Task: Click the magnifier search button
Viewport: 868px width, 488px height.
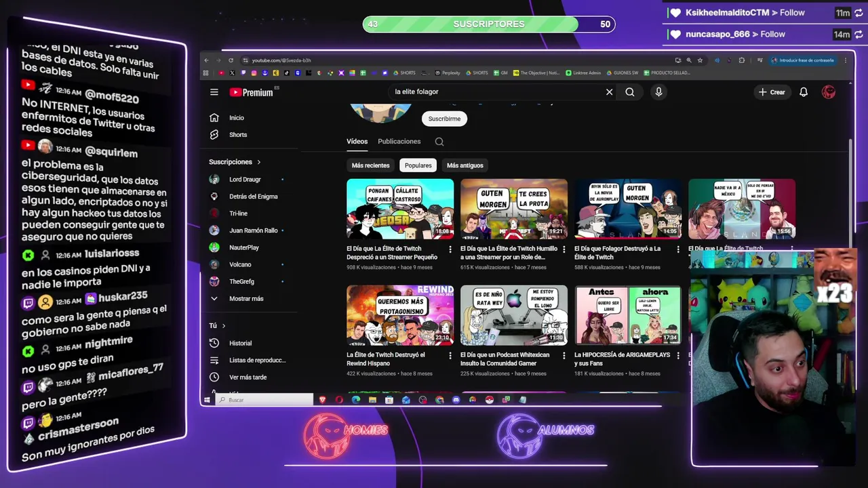Action: click(x=630, y=92)
